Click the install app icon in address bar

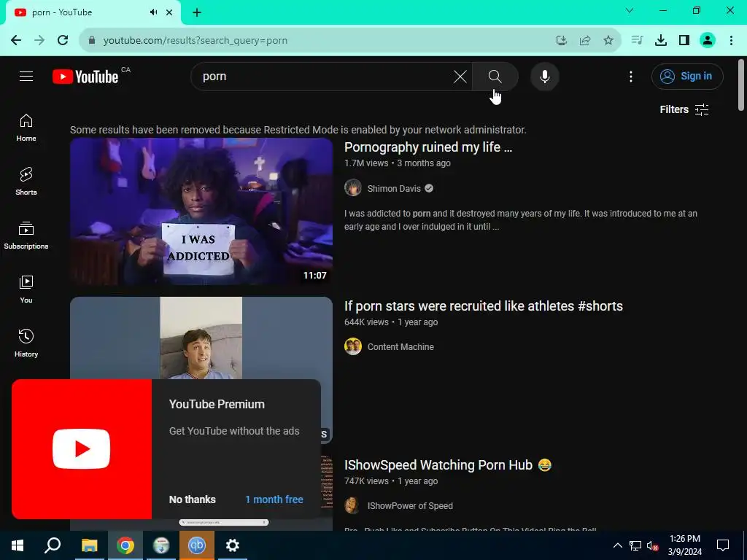click(x=562, y=41)
